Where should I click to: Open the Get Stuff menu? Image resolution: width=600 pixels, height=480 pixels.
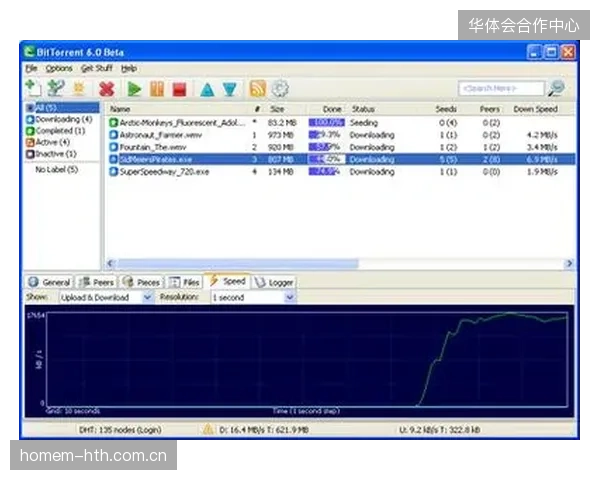tap(97, 69)
